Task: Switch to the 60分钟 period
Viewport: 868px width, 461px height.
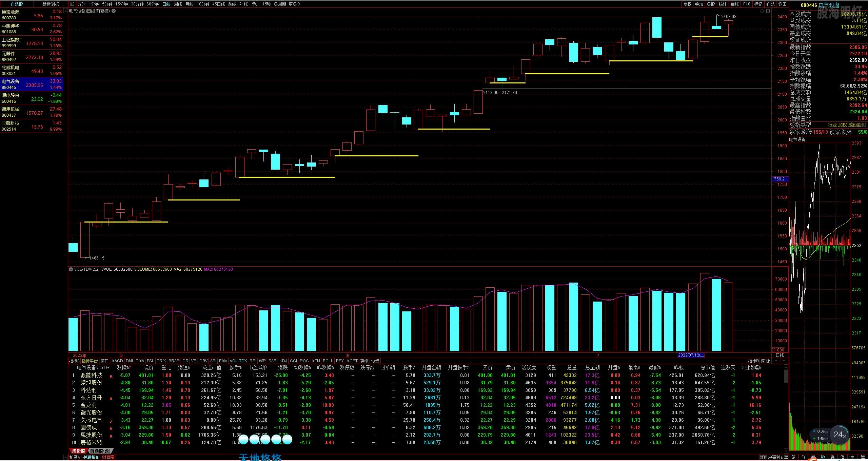Action: coord(153,4)
